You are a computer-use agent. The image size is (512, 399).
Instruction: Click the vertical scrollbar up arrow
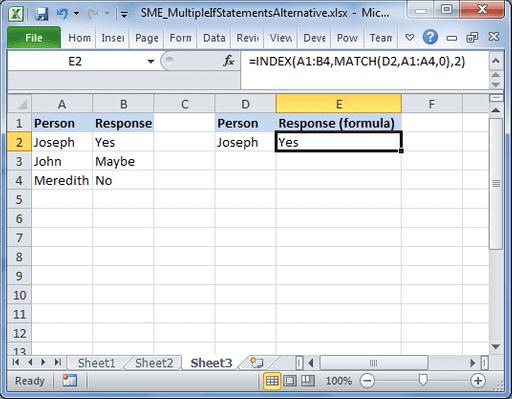tap(496, 110)
